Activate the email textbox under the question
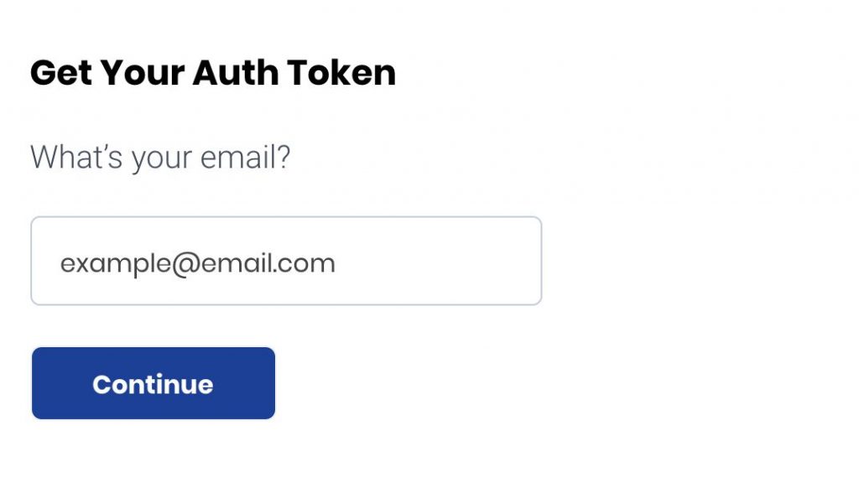 click(x=285, y=261)
